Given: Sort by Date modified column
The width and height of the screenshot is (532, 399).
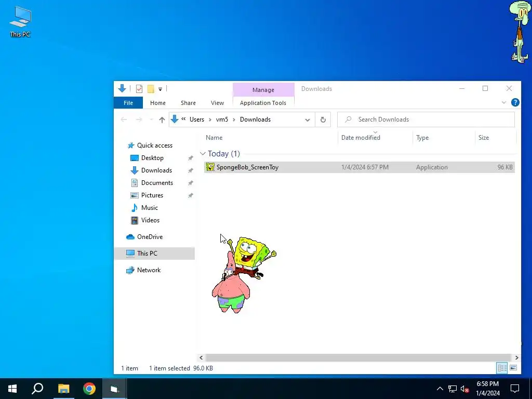Looking at the screenshot, I should 376,137.
